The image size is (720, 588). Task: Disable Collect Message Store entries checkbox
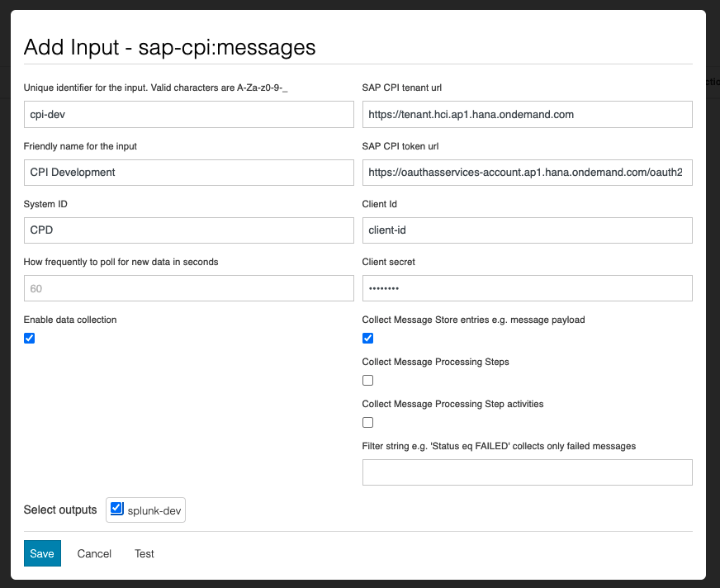coord(368,338)
